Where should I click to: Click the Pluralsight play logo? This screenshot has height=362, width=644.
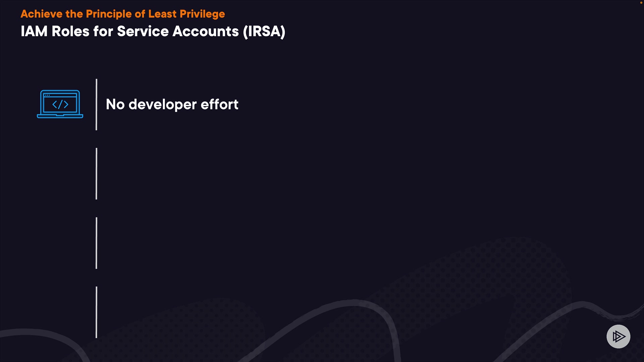[x=618, y=336]
